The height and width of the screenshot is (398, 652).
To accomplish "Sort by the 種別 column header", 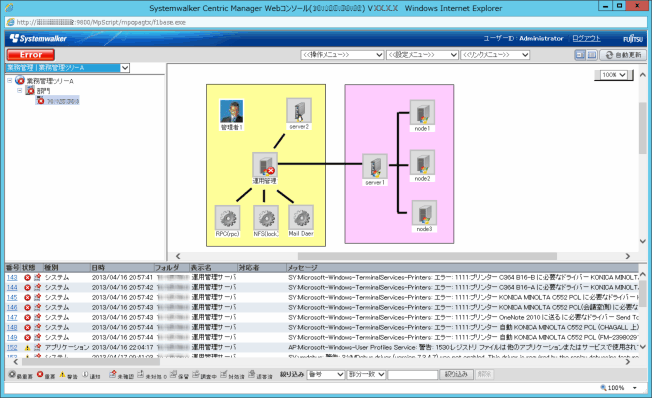I will coord(67,267).
